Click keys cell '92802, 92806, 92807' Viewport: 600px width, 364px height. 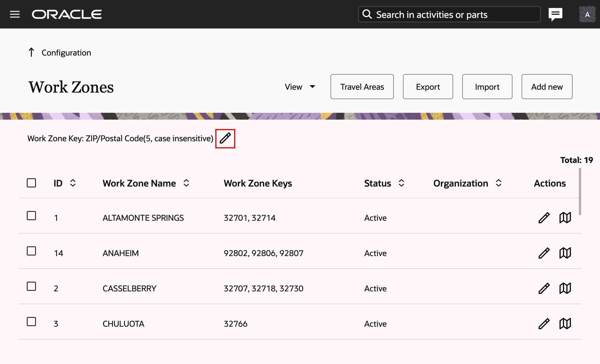point(263,253)
